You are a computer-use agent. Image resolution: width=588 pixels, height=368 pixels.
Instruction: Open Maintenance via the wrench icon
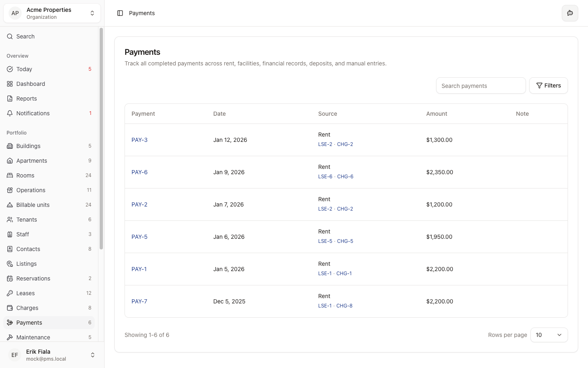click(x=9, y=337)
